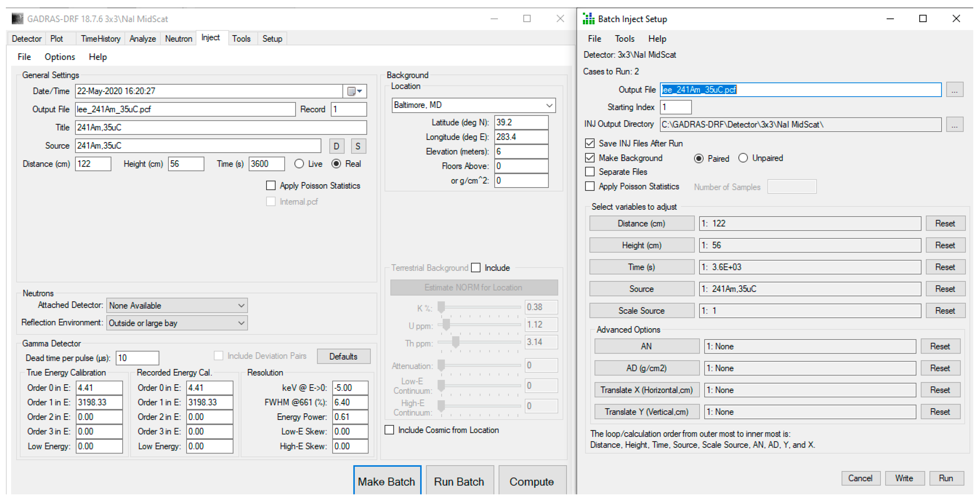The image size is (980, 502).
Task: Switch to the Analyze tab
Action: click(142, 39)
